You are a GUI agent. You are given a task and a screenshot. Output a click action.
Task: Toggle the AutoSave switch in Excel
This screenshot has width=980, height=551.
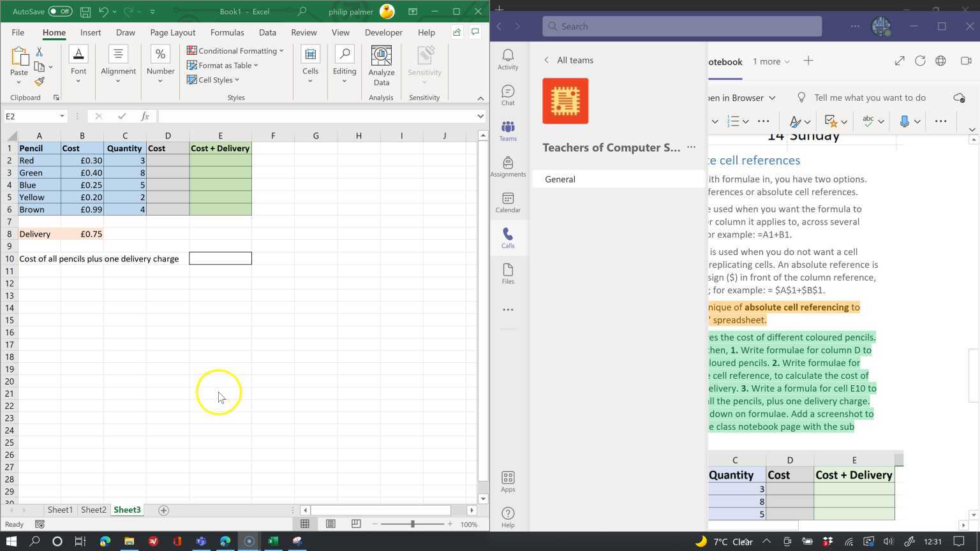(61, 11)
